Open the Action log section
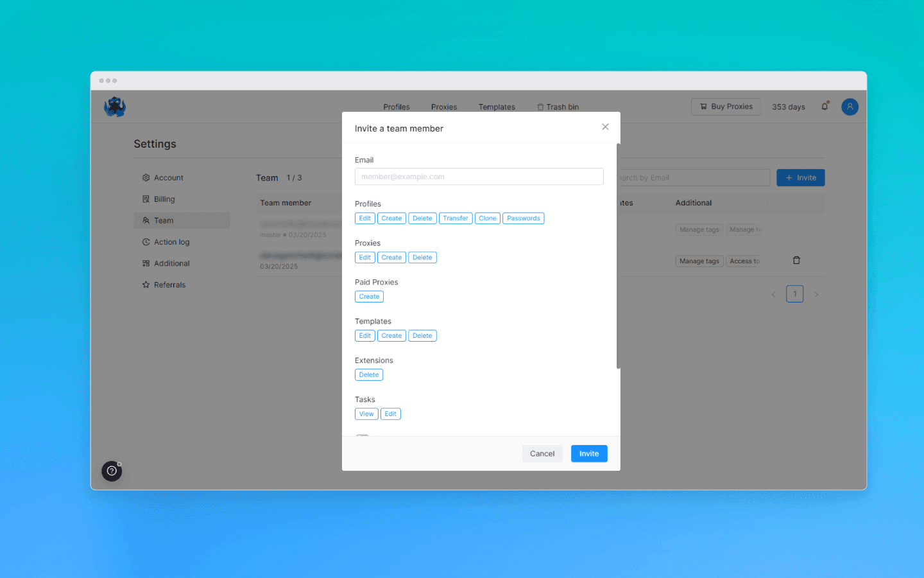This screenshot has height=578, width=924. tap(171, 241)
